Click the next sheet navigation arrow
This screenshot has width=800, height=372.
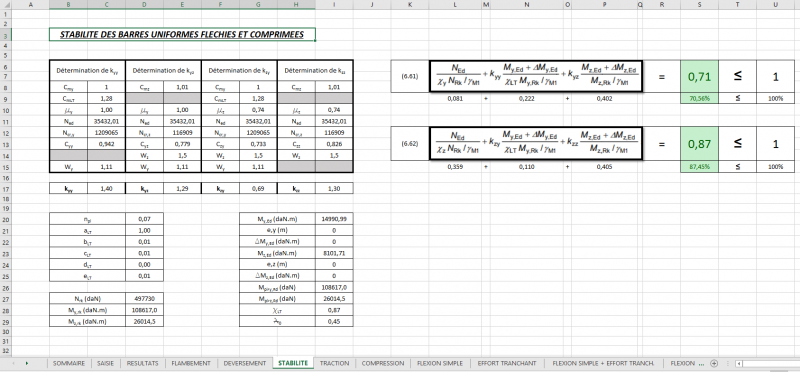(x=27, y=363)
